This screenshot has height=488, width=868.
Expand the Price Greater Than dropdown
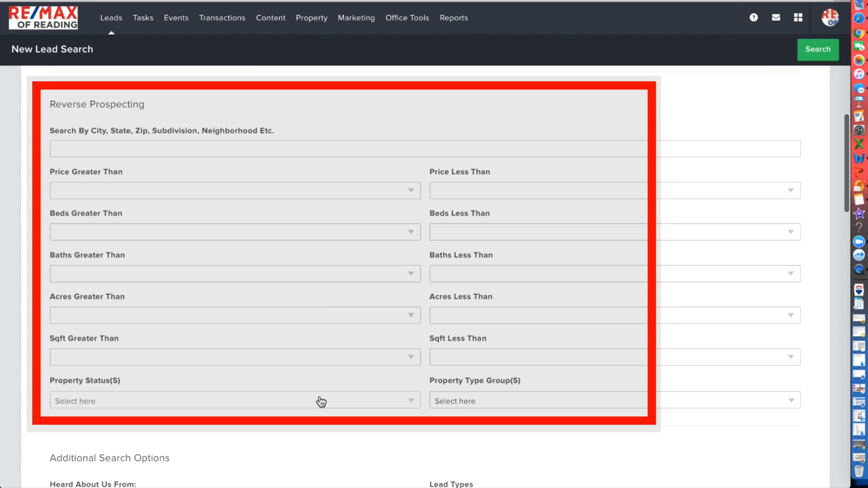point(235,191)
